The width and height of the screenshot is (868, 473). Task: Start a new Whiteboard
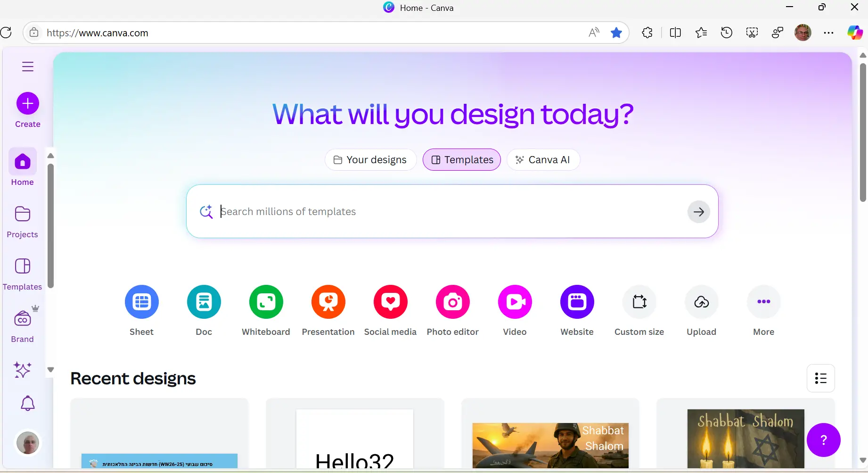pyautogui.click(x=266, y=302)
